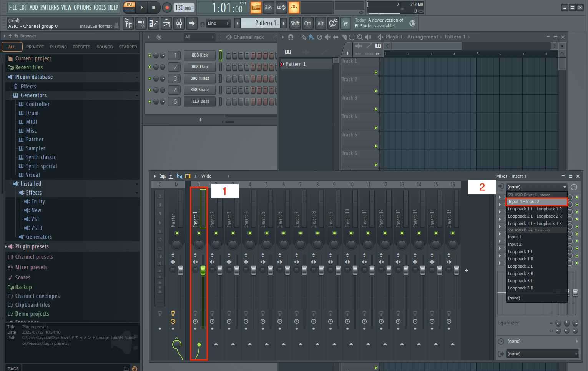Select the playlist zoom magnifier tool
Screen dimensions: 588x371
pyautogui.click(x=360, y=37)
